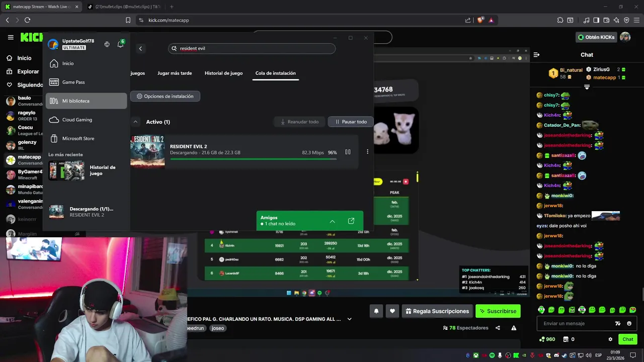This screenshot has height=362, width=644.
Task: Expand the Amigos chat panel chevron
Action: pyautogui.click(x=332, y=221)
